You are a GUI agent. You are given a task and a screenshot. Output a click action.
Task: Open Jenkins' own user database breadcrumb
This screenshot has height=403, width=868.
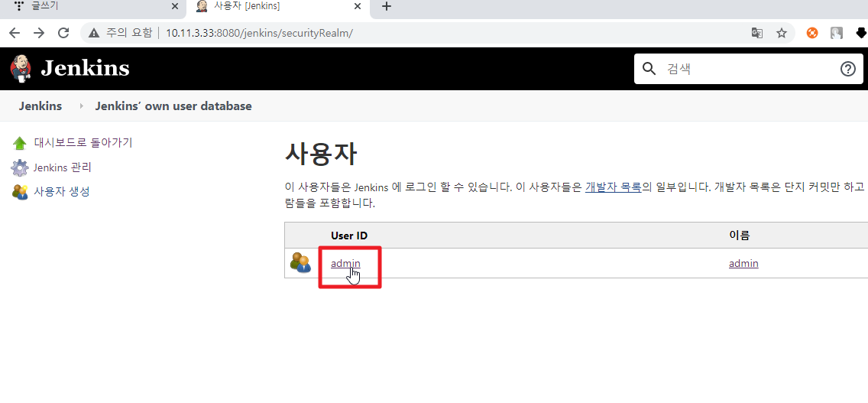173,106
